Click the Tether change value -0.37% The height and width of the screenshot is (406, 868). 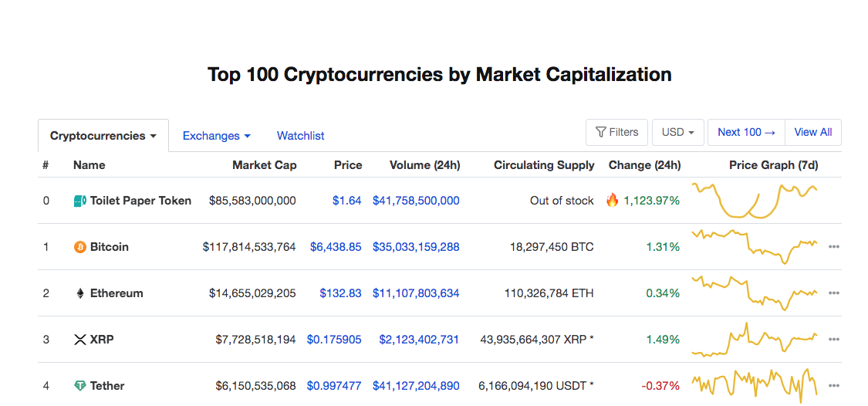(x=660, y=386)
